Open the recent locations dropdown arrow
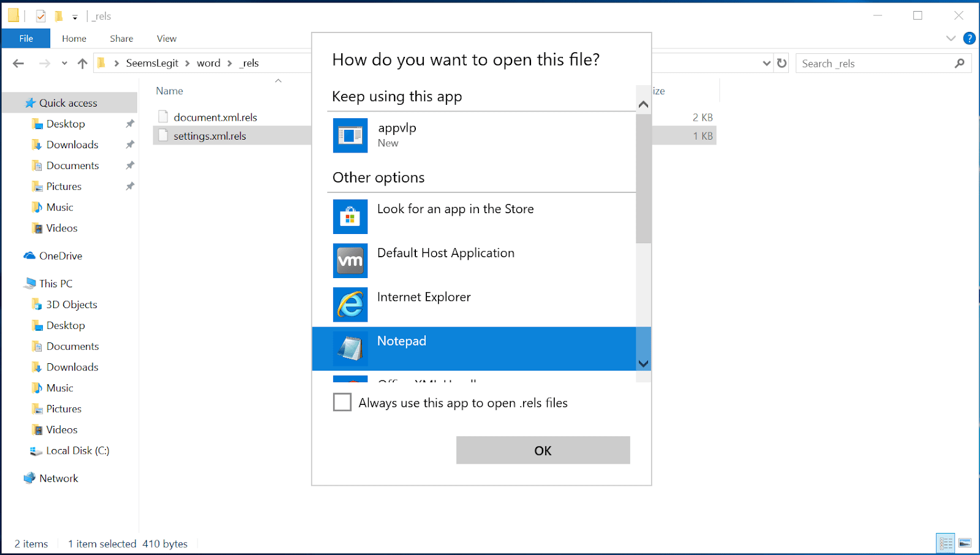Viewport: 980px width, 555px height. tap(64, 63)
